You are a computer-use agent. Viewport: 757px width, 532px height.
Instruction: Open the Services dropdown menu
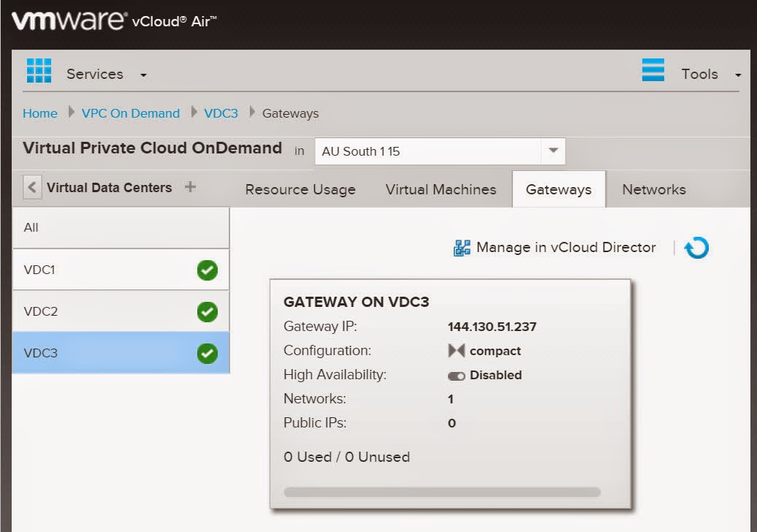coord(143,75)
